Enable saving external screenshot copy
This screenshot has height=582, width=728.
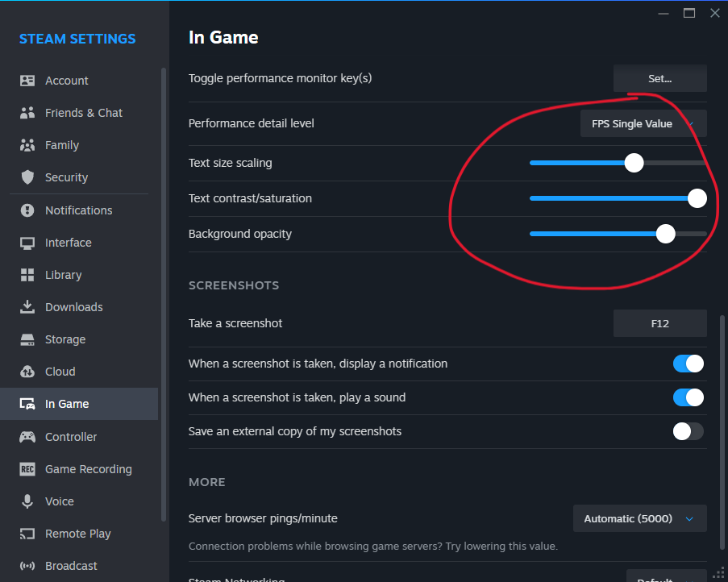(688, 431)
